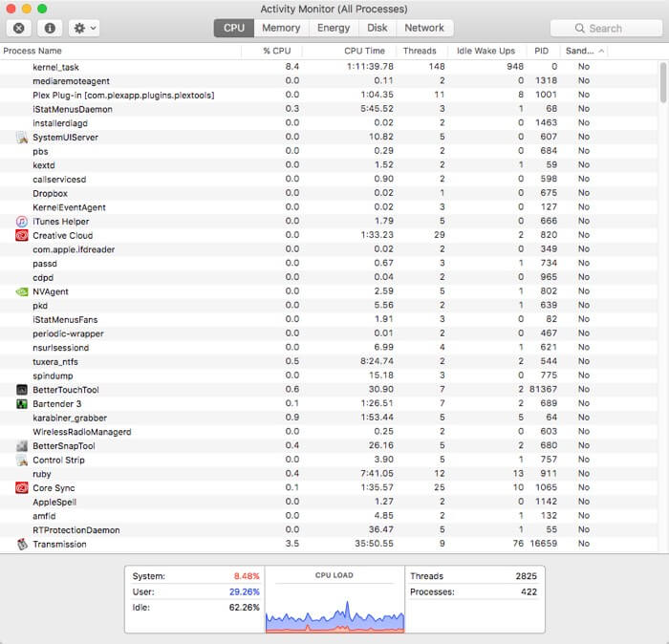Switch to the Energy tab

pos(334,28)
